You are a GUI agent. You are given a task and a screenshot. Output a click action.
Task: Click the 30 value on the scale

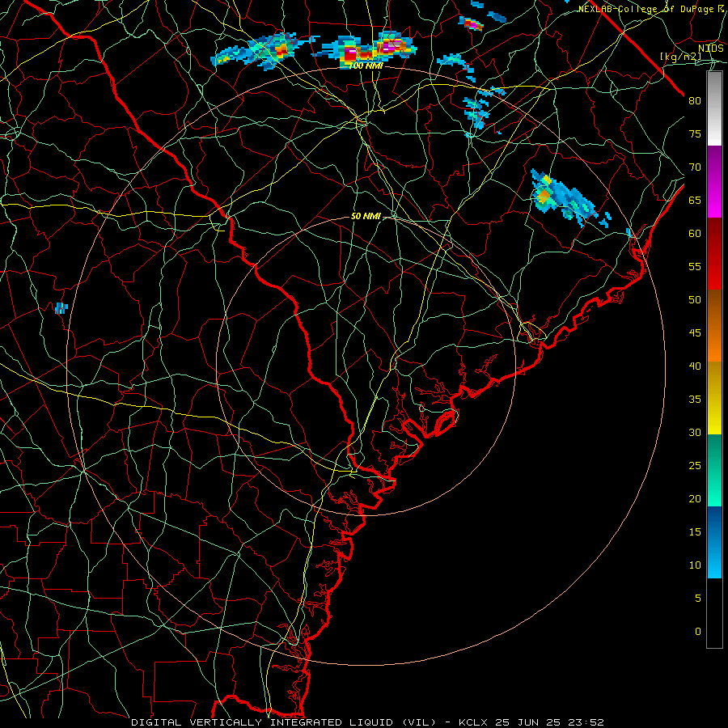coord(695,432)
